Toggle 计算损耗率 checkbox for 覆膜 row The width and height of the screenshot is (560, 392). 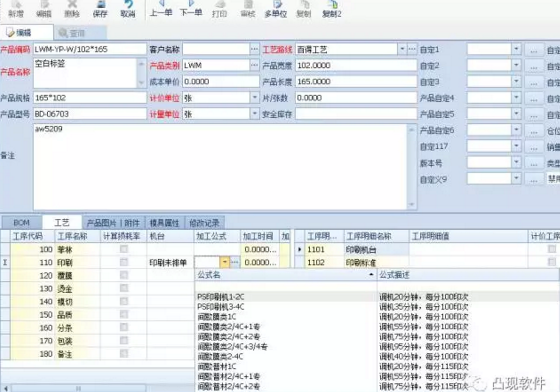coord(123,275)
